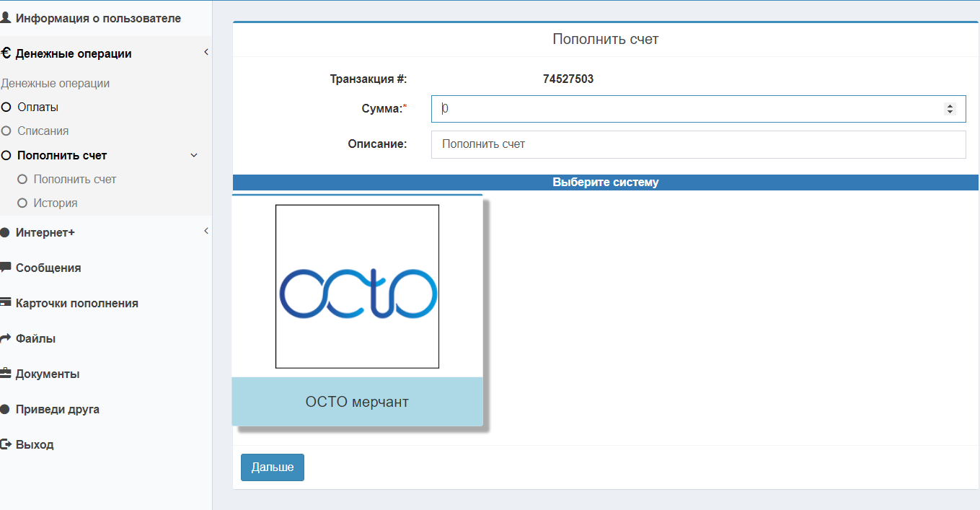
Task: Click the user icon beside Информация о пользователе
Action: click(6, 18)
